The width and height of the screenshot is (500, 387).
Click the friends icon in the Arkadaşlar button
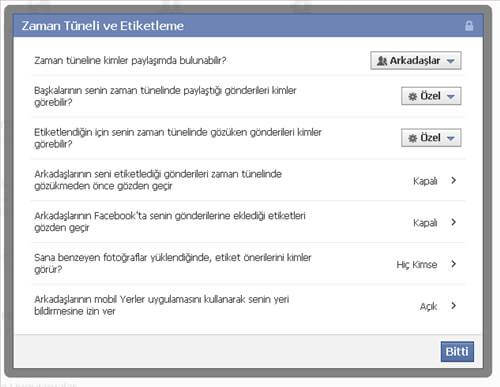pos(382,61)
